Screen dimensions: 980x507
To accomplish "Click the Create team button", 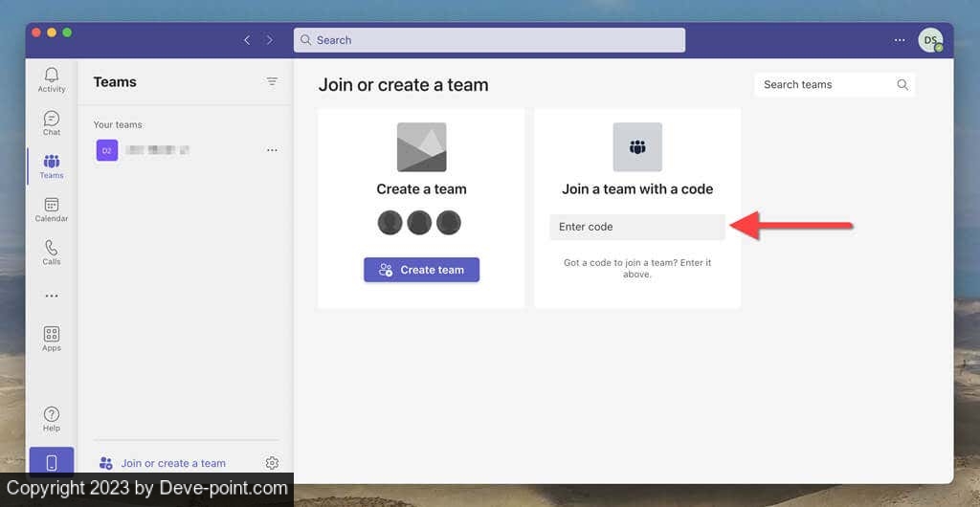I will pyautogui.click(x=421, y=270).
